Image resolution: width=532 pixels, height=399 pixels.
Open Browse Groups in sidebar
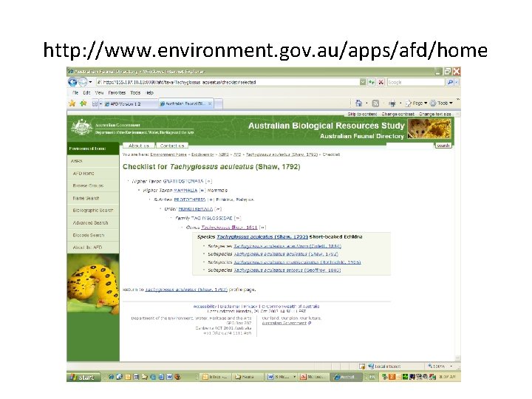point(93,186)
